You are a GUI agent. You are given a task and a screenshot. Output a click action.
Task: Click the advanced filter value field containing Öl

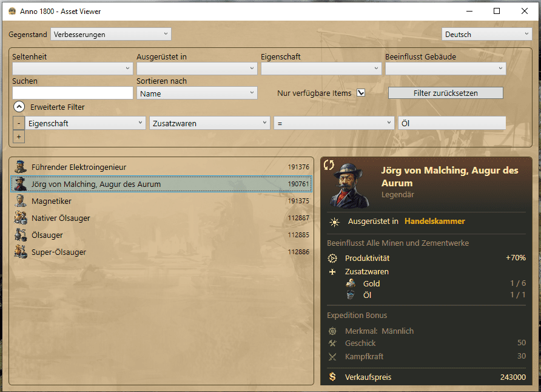[452, 123]
